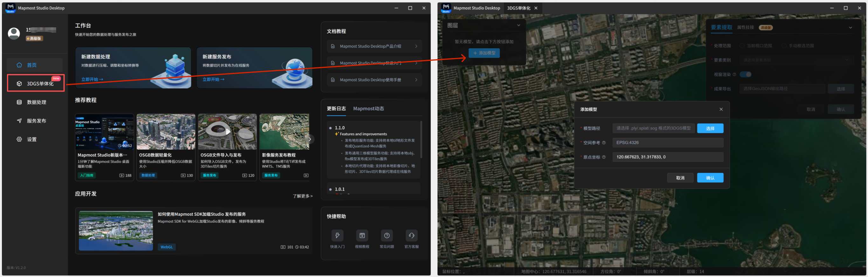The height and width of the screenshot is (277, 868).
Task: Open the OSGB数据轻量化 tutorial thumbnail
Action: pos(166,132)
